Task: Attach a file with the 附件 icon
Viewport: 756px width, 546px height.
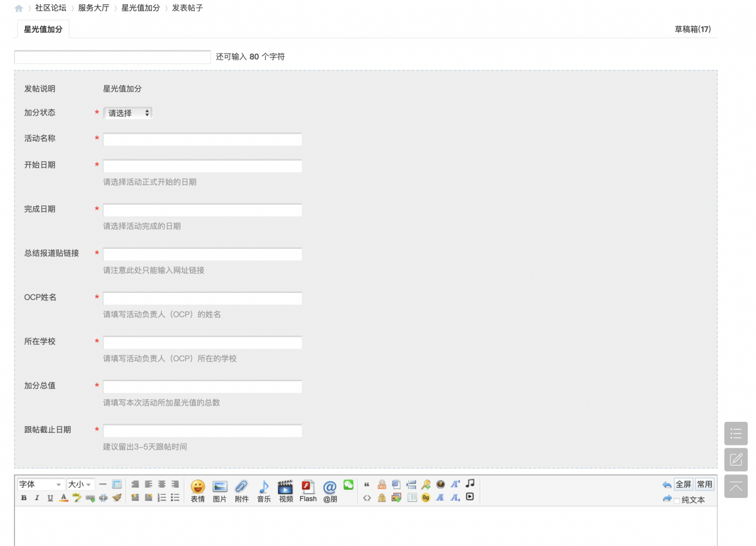Action: 241,490
